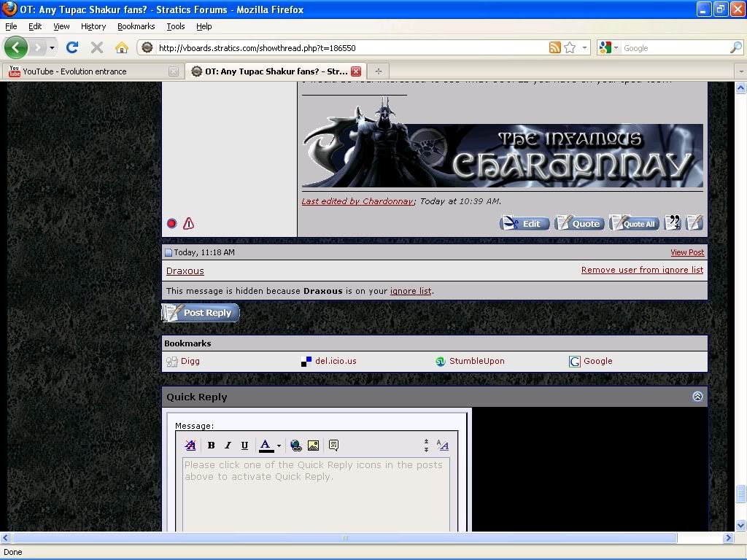This screenshot has width=747, height=560.
Task: Click the search magnifier icon
Action: pos(735,47)
